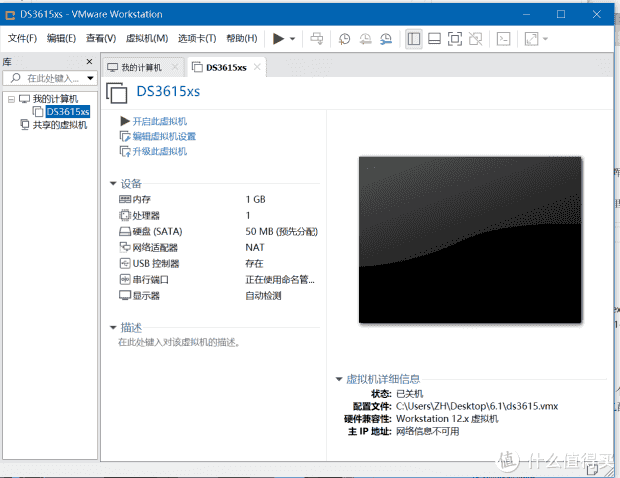Close the library panel
The image size is (620, 478).
(89, 62)
